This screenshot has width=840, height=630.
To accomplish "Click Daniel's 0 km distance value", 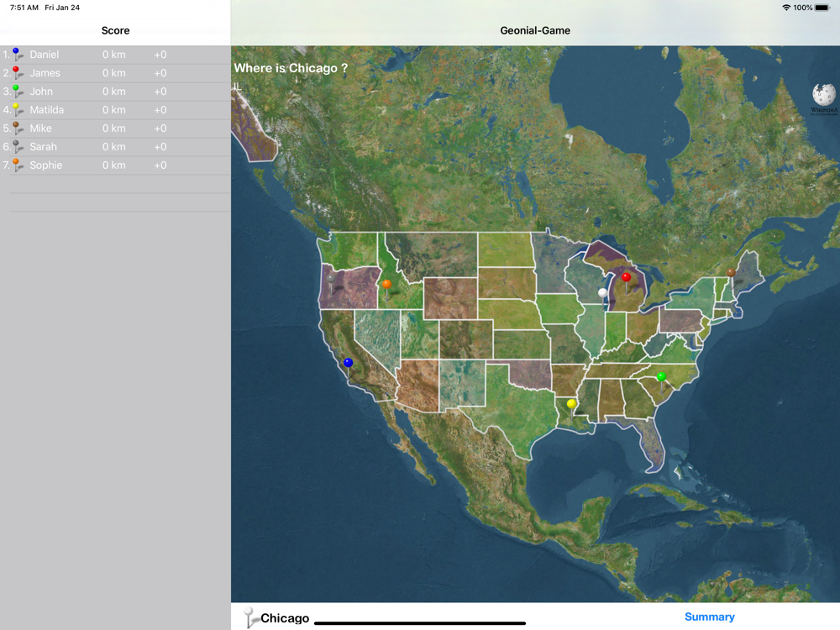I will [x=113, y=54].
